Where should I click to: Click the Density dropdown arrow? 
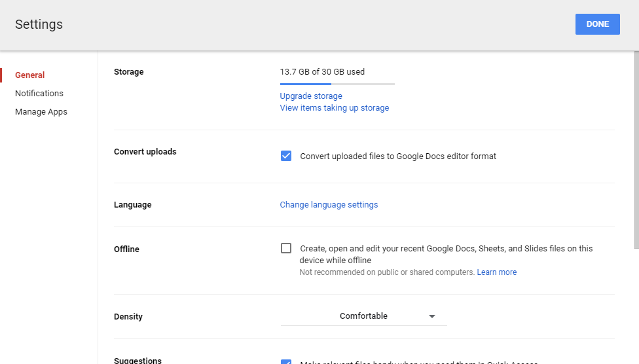click(432, 317)
